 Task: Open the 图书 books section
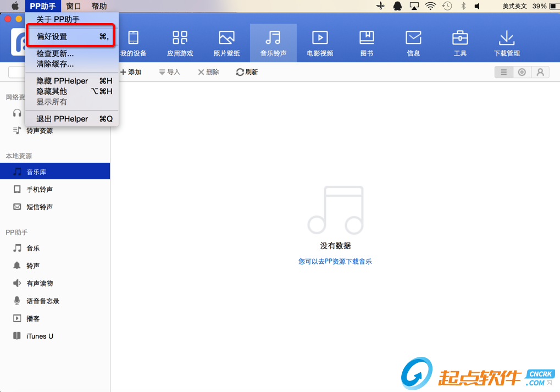(367, 43)
